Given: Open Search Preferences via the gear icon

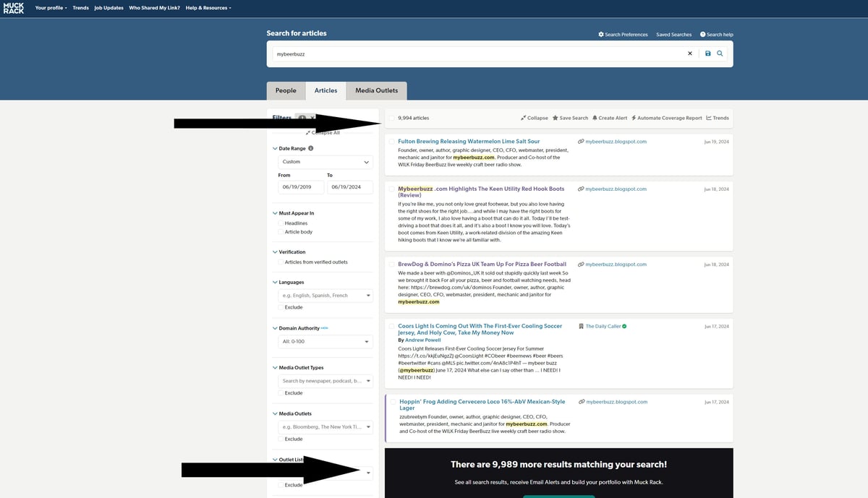Looking at the screenshot, I should click(601, 35).
